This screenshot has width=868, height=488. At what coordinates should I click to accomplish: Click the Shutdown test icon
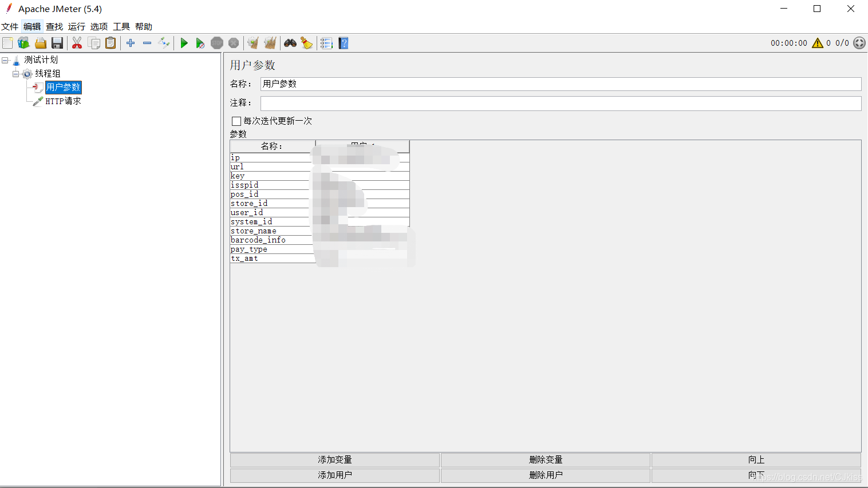[234, 43]
